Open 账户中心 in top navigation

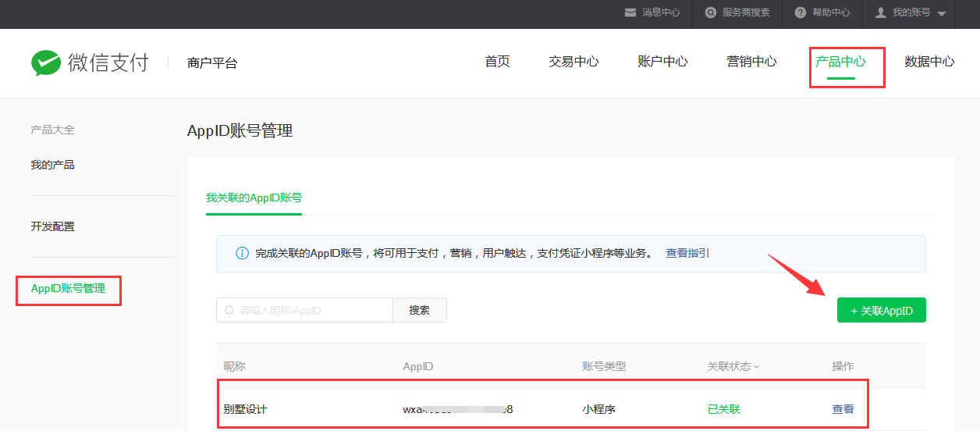662,62
